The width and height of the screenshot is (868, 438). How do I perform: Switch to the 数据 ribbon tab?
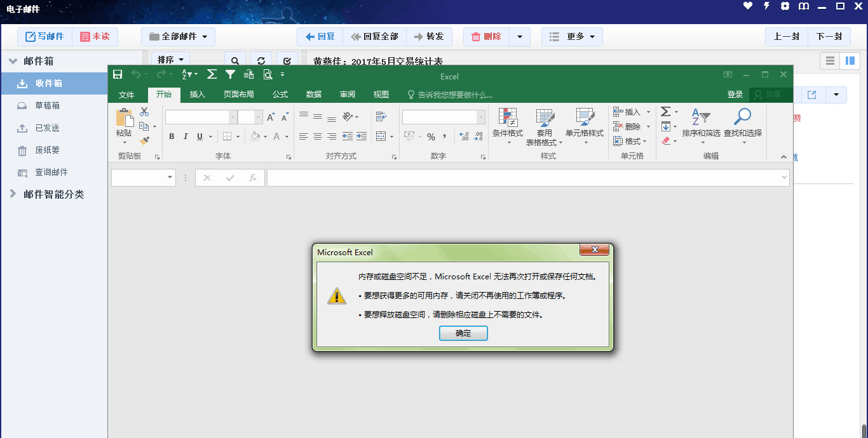pos(314,95)
